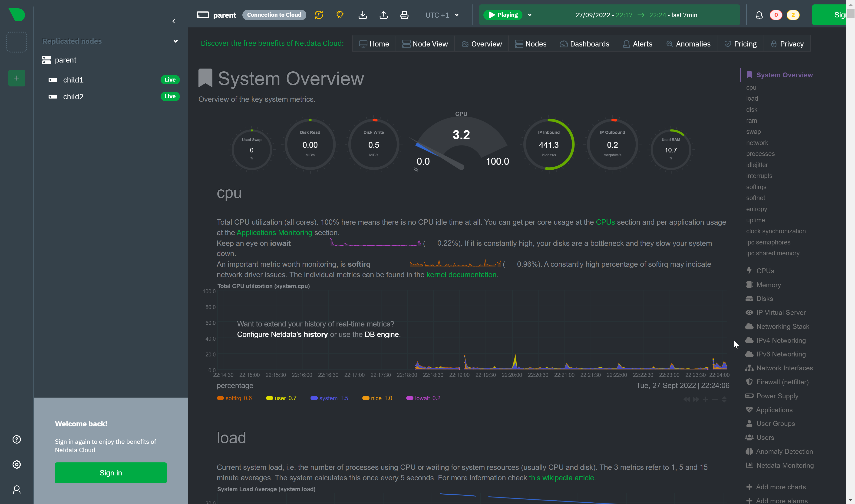Open the UTC +1 timezone dropdown

(x=442, y=15)
